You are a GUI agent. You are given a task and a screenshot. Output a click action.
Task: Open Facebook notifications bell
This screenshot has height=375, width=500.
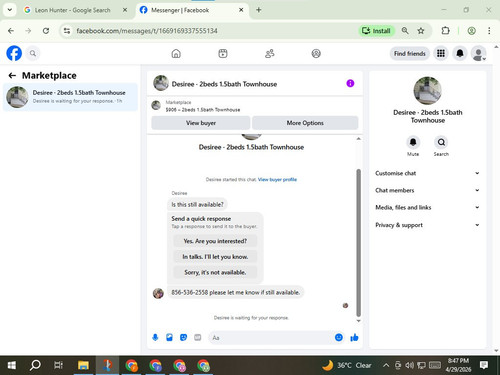(x=460, y=53)
